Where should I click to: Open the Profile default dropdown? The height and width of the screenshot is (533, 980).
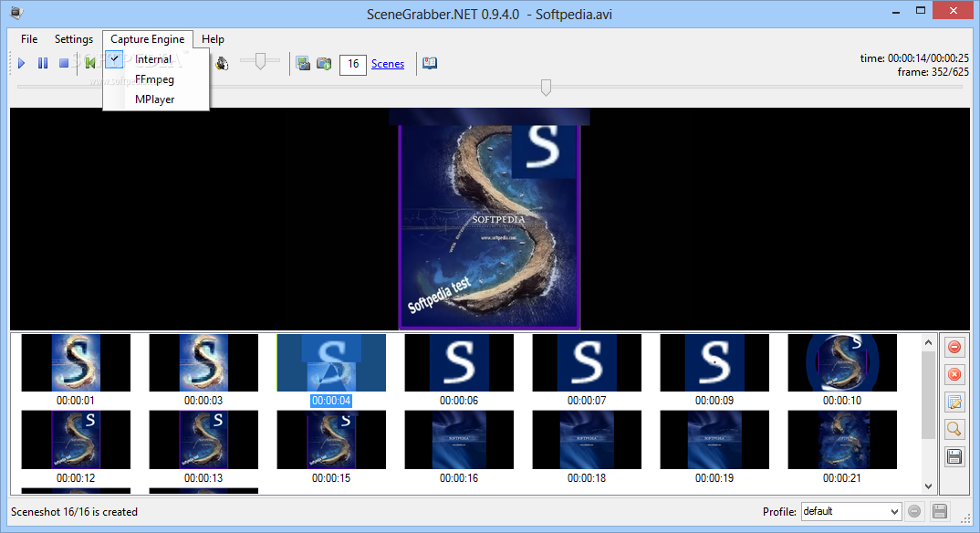point(851,511)
